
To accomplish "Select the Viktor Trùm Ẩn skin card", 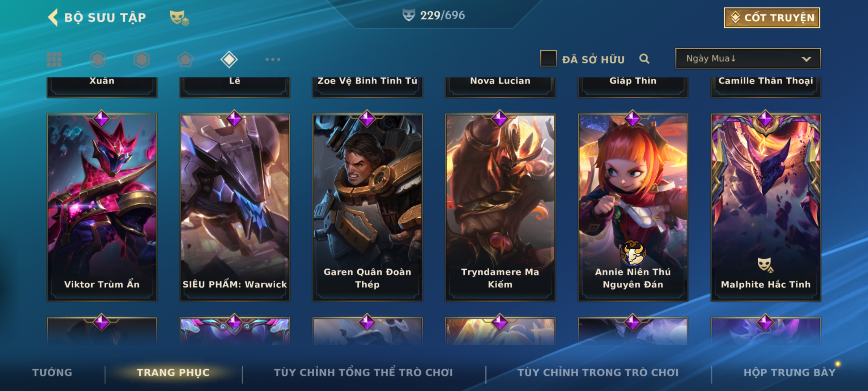I will click(102, 207).
